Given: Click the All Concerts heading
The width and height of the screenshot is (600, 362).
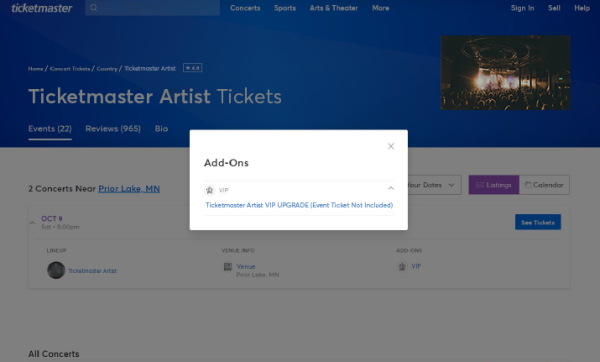Looking at the screenshot, I should coord(54,354).
